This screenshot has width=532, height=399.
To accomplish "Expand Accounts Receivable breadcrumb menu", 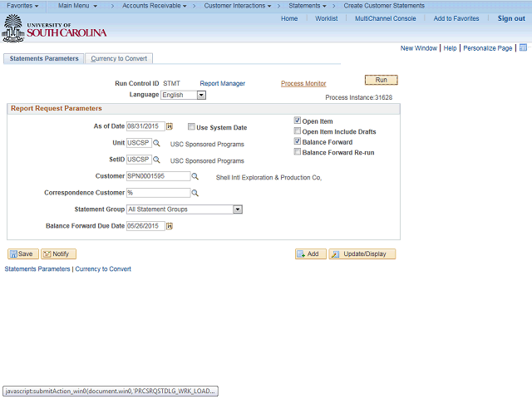I will click(155, 6).
